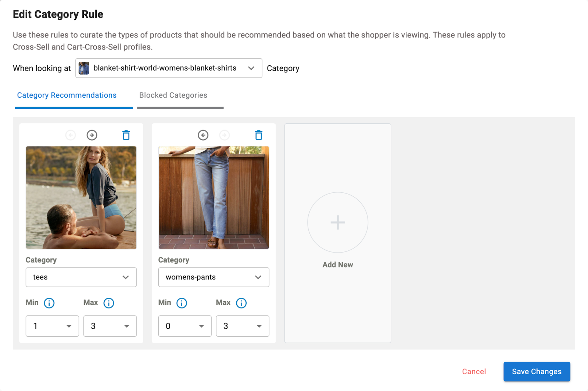Screen dimensions: 588x391
Task: Click Save Changes button
Action: [x=537, y=372]
